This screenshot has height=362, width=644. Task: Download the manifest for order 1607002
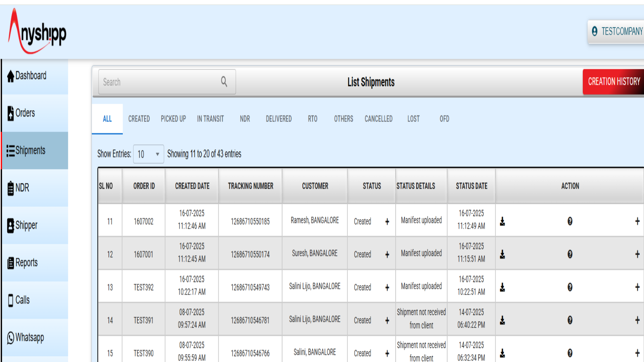tap(502, 221)
